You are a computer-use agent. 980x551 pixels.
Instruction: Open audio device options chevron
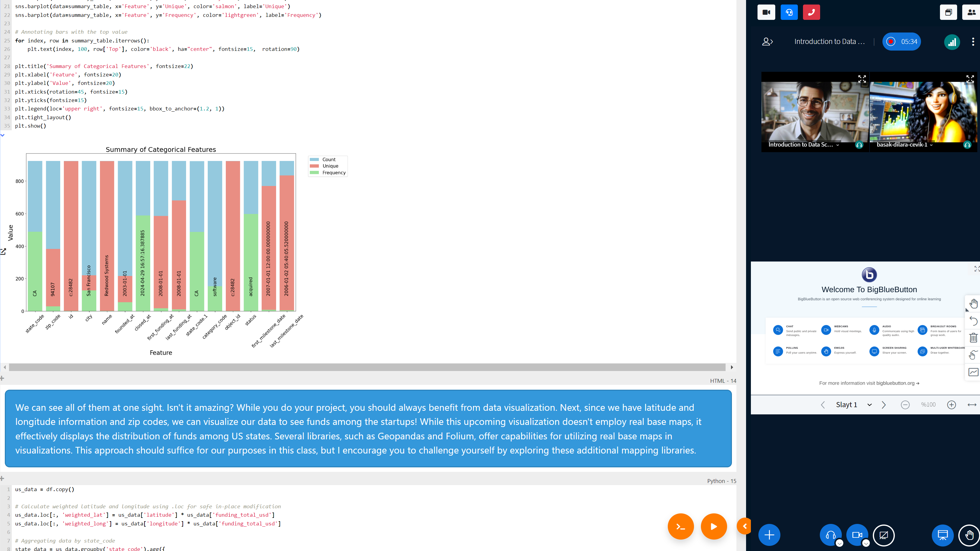pyautogui.click(x=839, y=543)
